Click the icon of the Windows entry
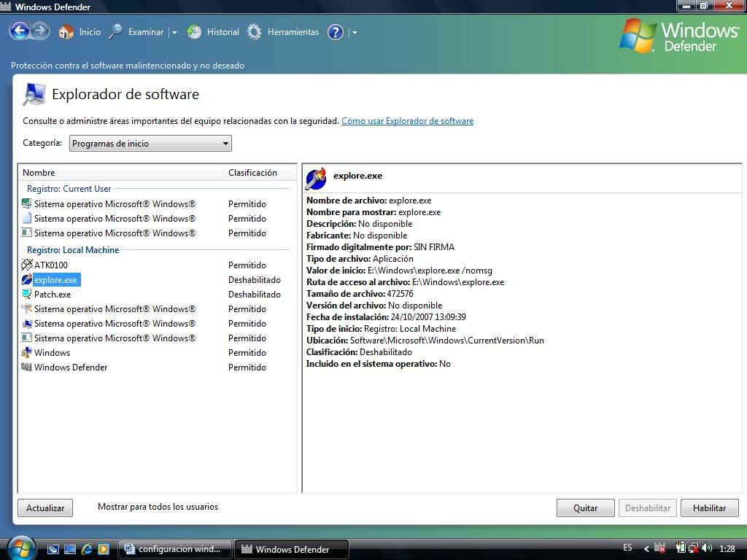 pyautogui.click(x=27, y=353)
